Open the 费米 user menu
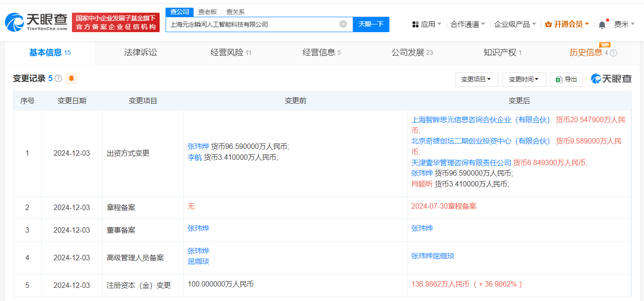 click(624, 24)
